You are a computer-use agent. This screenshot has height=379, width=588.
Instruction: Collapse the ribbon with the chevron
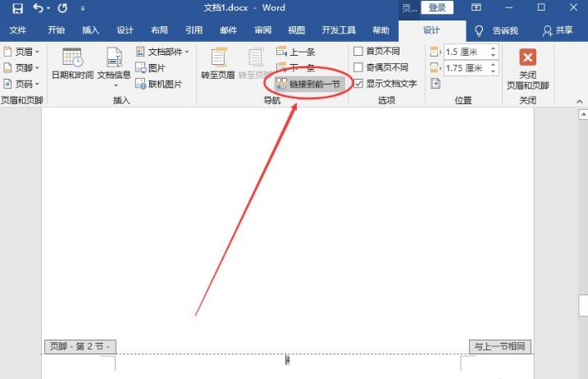pos(579,102)
